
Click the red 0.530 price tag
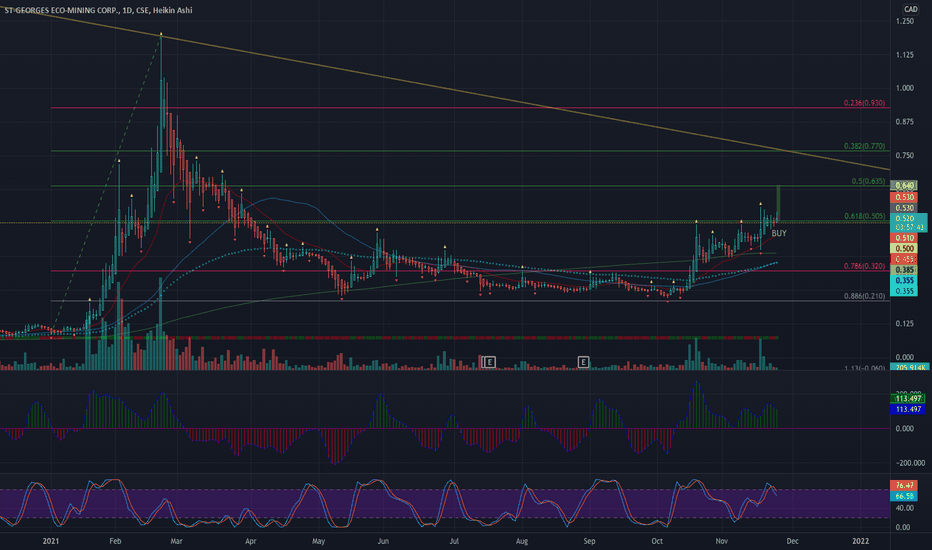[x=905, y=197]
